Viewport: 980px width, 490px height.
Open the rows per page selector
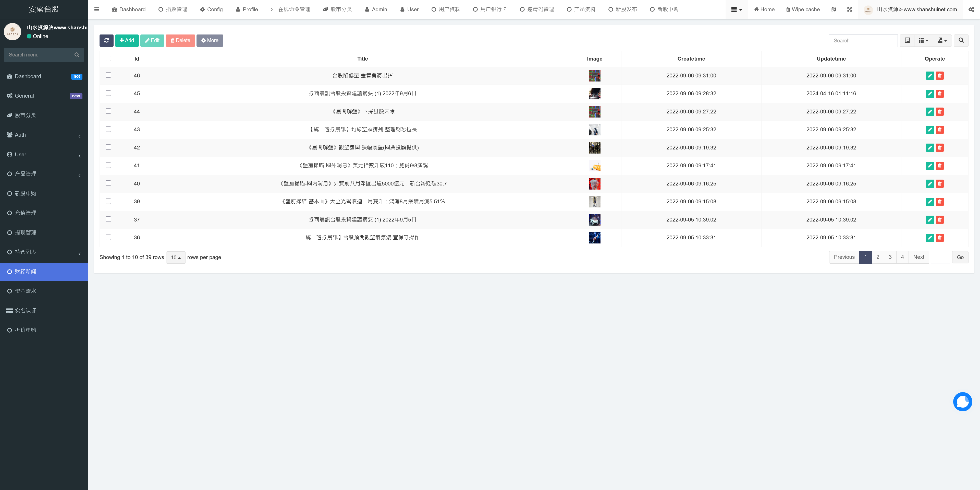176,257
